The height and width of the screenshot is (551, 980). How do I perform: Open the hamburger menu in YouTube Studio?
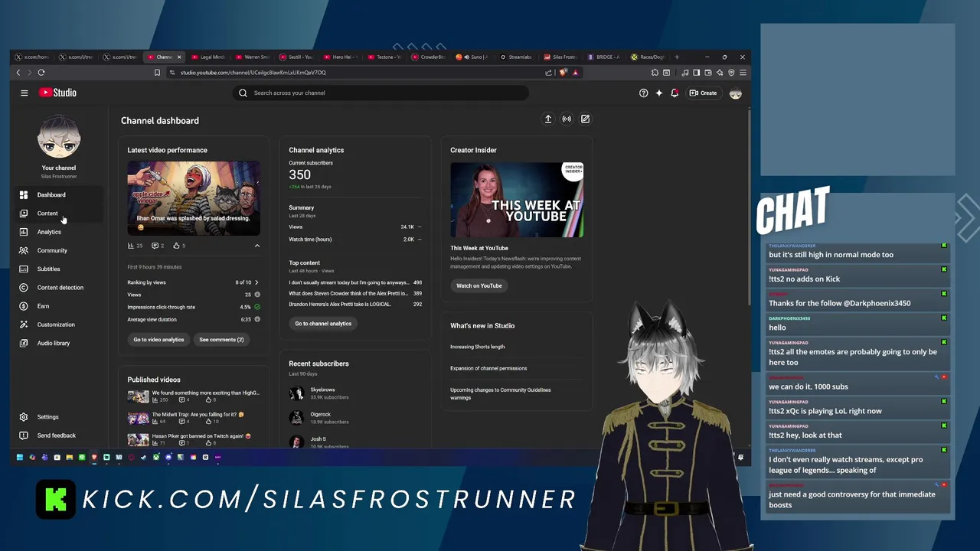pos(24,93)
